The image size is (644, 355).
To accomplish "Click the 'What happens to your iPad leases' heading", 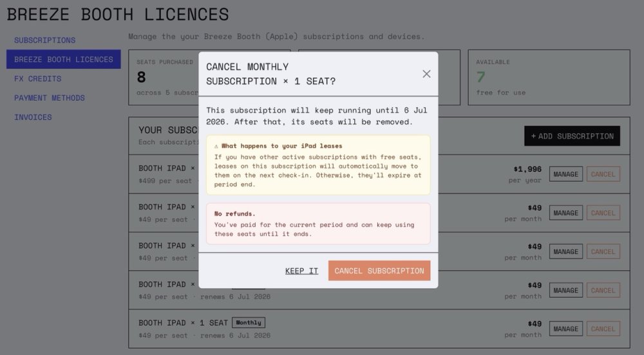I will pos(282,146).
